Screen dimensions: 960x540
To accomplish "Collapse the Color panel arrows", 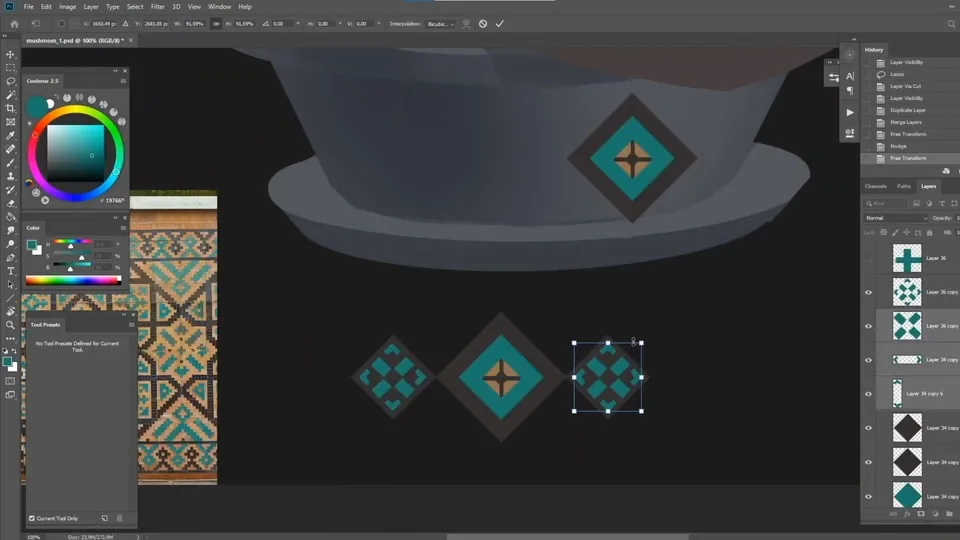I will click(115, 217).
